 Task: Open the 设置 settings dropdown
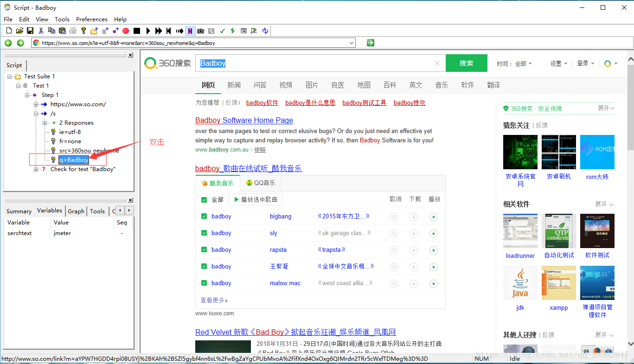pos(559,64)
